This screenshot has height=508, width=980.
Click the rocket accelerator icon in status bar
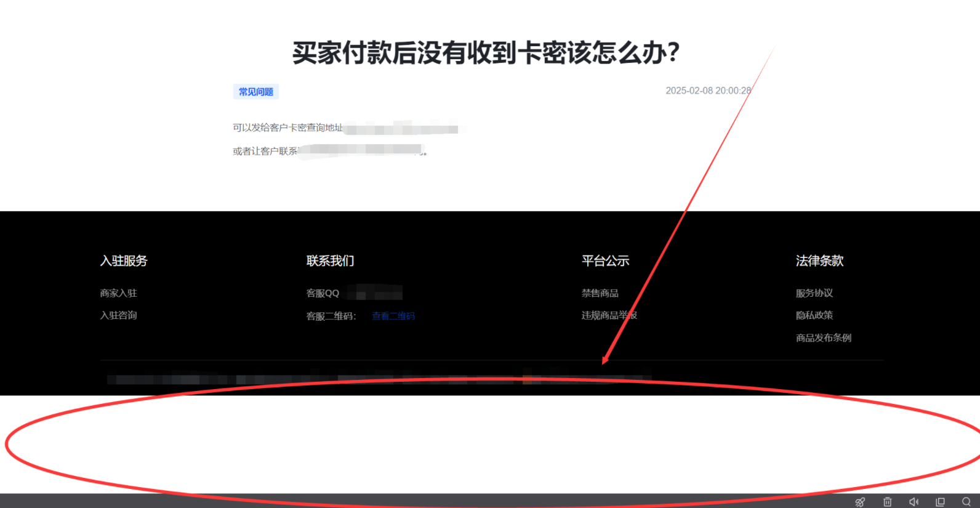[x=860, y=502]
